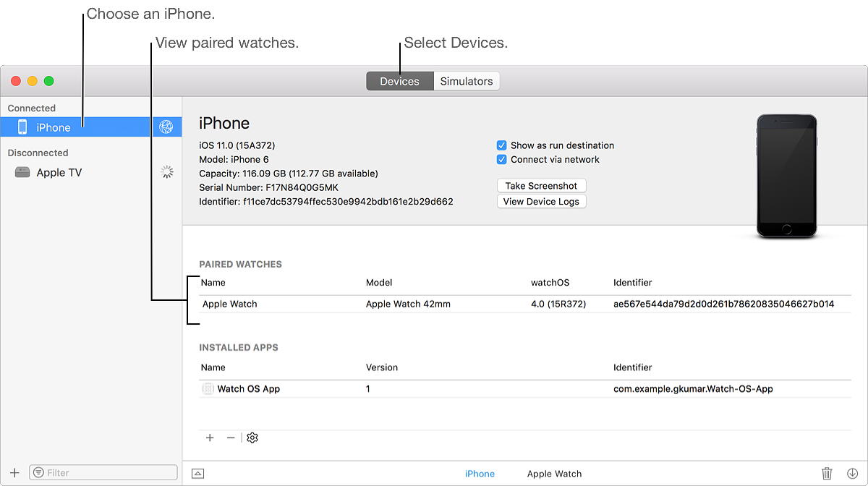This screenshot has height=486, width=868.
Task: Add an installed app with plus button
Action: (x=210, y=438)
